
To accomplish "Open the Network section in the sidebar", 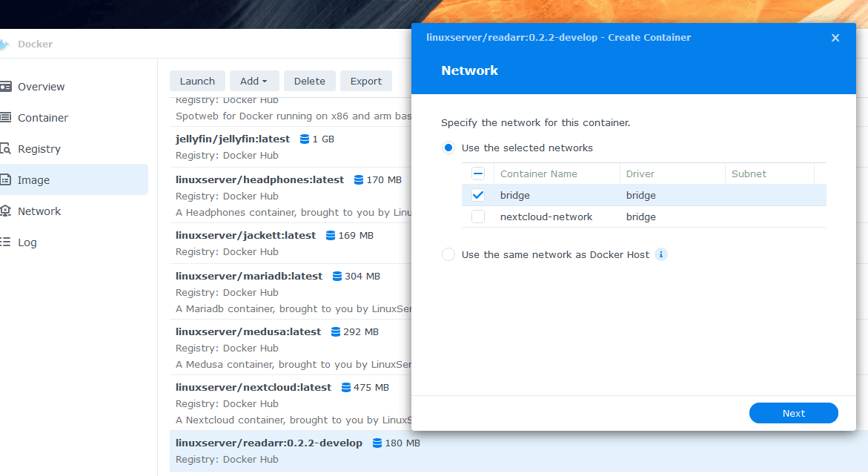I will (x=39, y=211).
